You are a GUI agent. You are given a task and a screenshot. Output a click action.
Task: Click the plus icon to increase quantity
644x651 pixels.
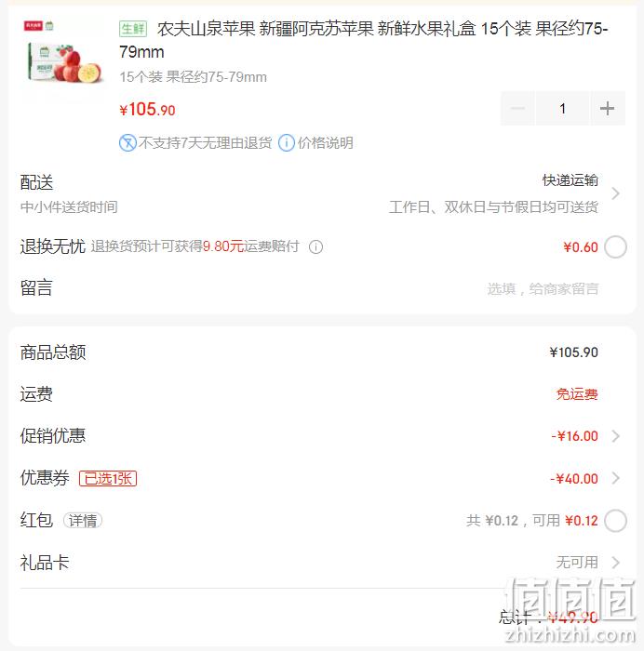tap(607, 109)
